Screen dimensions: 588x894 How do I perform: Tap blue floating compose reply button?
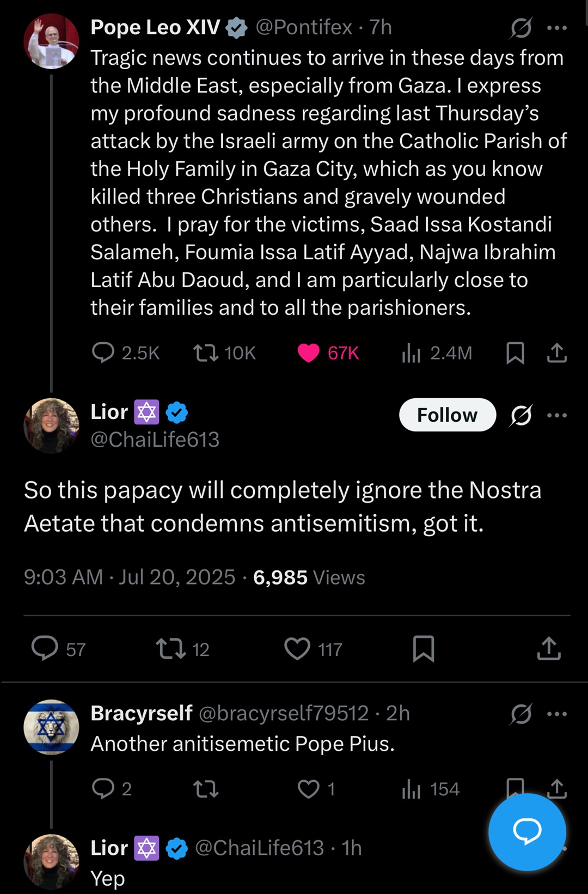[x=527, y=831]
